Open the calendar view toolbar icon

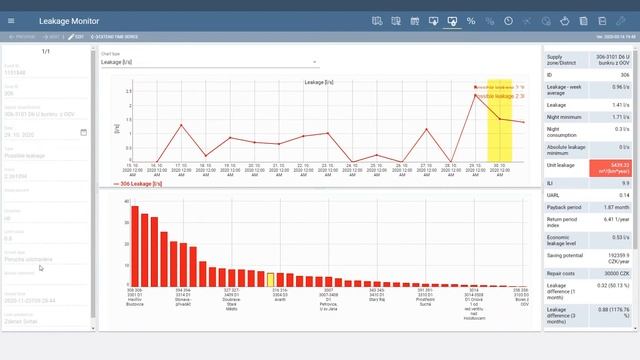coord(415,21)
